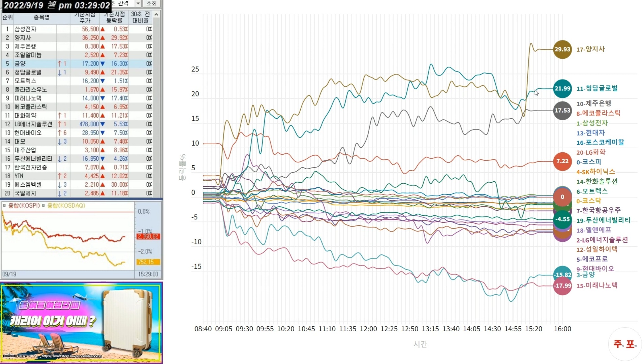644x364 pixels.
Task: Click the 21.99 value bubble
Action: [x=562, y=89]
